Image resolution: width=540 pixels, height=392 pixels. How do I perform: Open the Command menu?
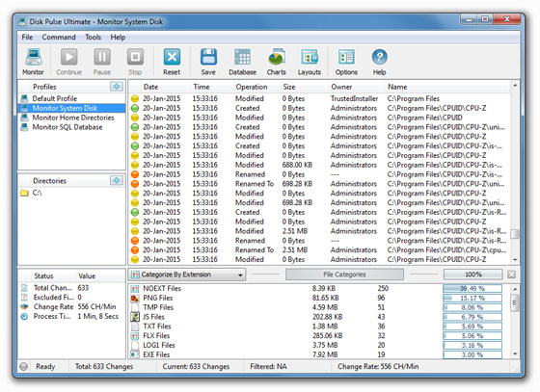[x=59, y=38]
